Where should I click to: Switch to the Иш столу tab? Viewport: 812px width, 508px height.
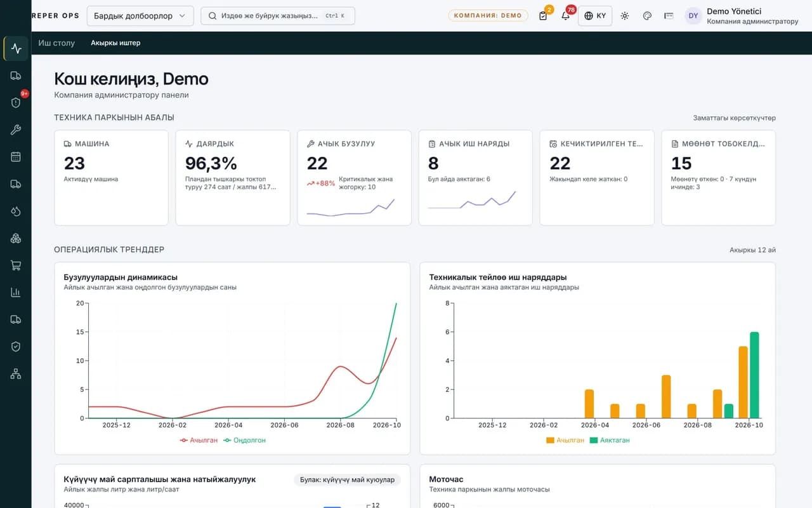coord(56,43)
